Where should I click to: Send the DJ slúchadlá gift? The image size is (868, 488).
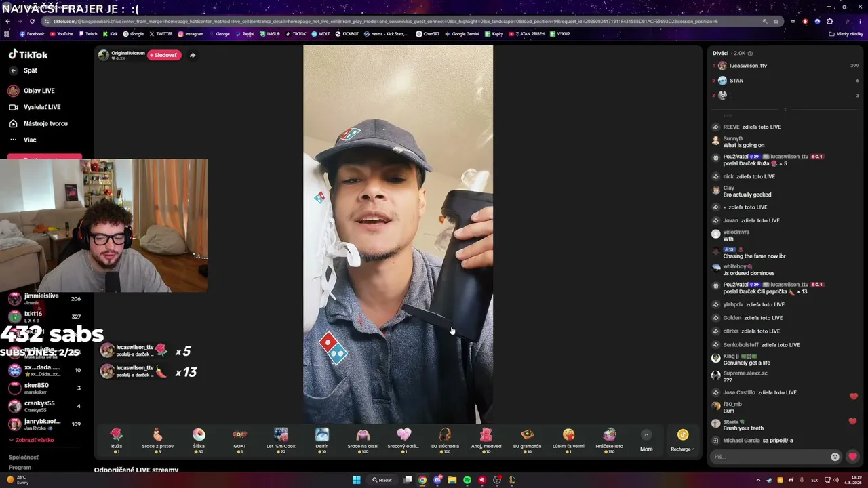click(x=445, y=440)
